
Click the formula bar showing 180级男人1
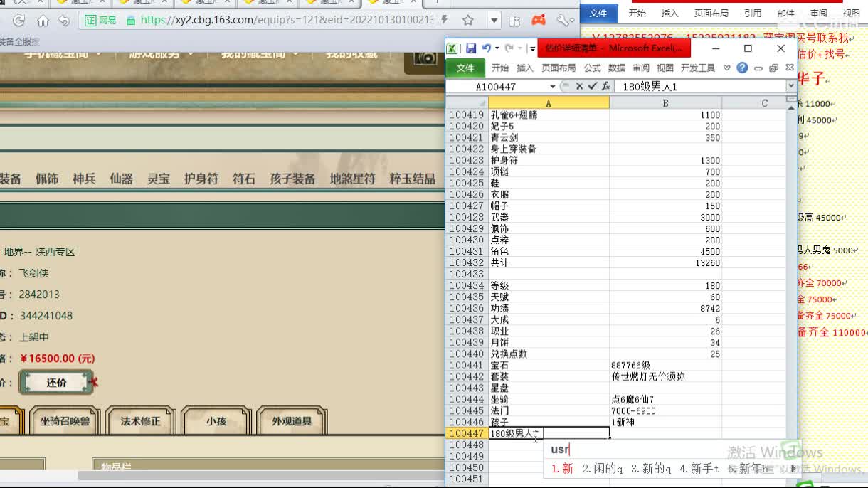[x=700, y=87]
